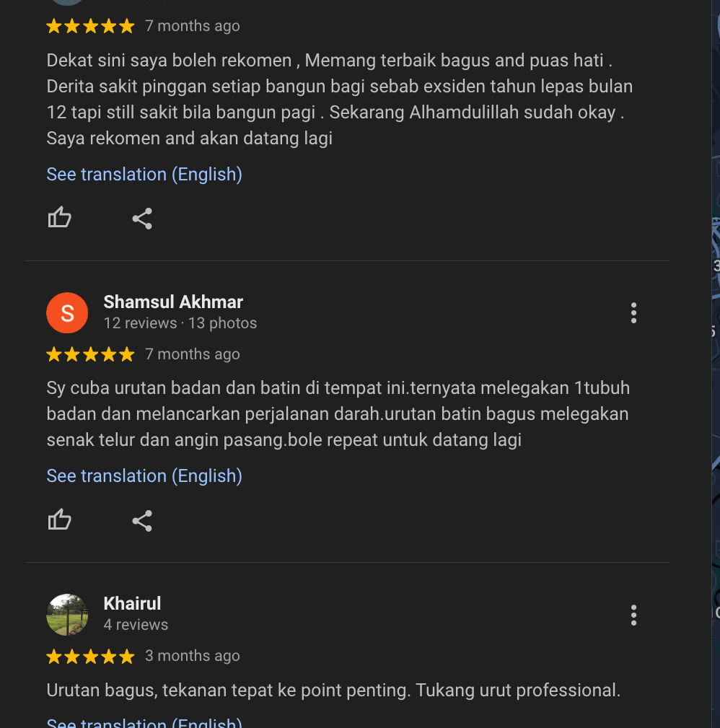The height and width of the screenshot is (728, 720).
Task: Open more options for Shamsul Akhmar's review
Action: click(633, 313)
